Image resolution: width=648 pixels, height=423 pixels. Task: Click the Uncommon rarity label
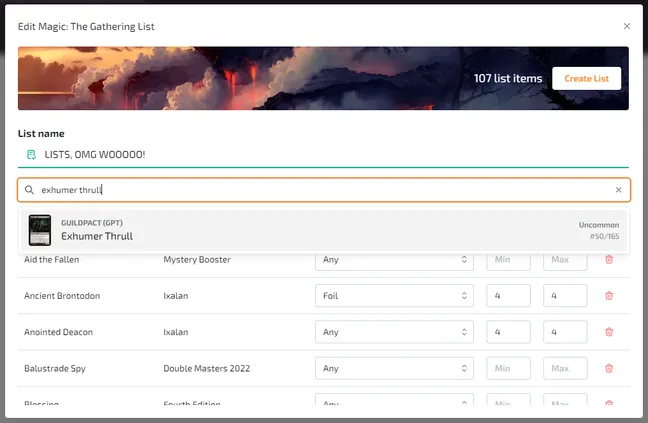(x=598, y=225)
